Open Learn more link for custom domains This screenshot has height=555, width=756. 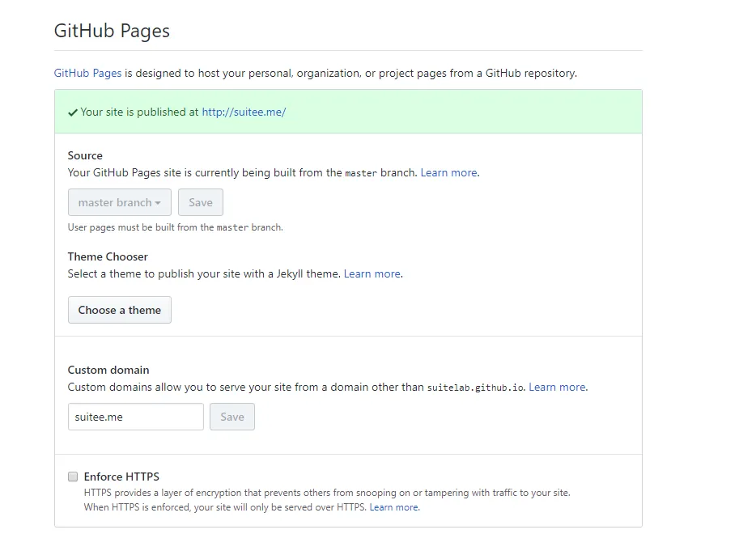[557, 387]
